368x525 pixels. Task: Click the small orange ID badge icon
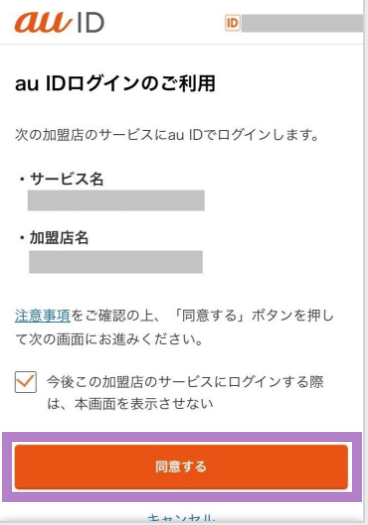(x=232, y=23)
